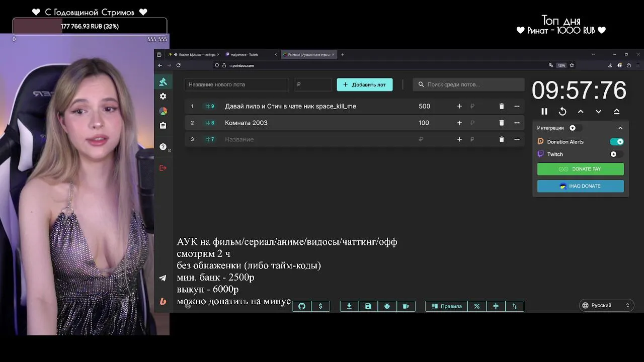Click amount 500 of the first lot

[425, 106]
